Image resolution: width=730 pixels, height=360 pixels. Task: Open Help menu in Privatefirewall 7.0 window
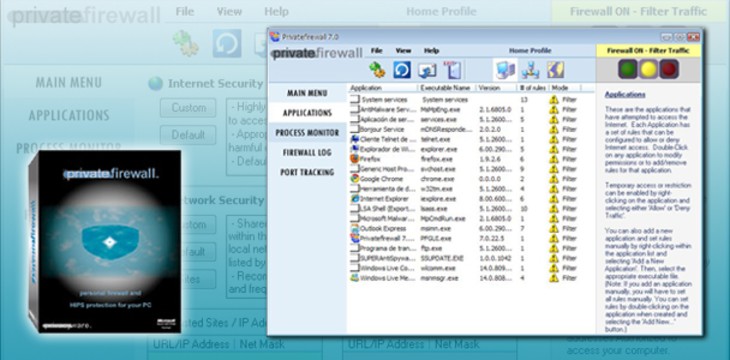[x=432, y=50]
